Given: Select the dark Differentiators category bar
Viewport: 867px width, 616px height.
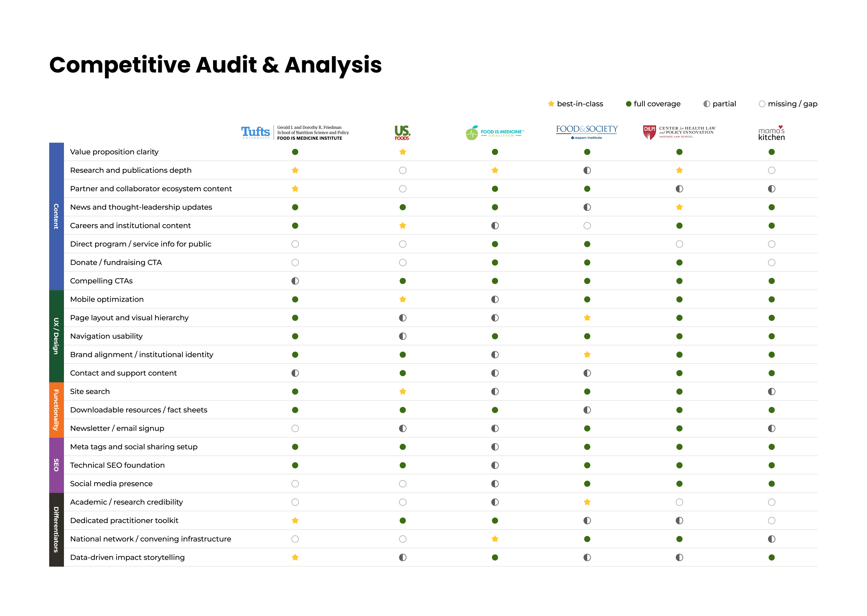Looking at the screenshot, I should [56, 530].
